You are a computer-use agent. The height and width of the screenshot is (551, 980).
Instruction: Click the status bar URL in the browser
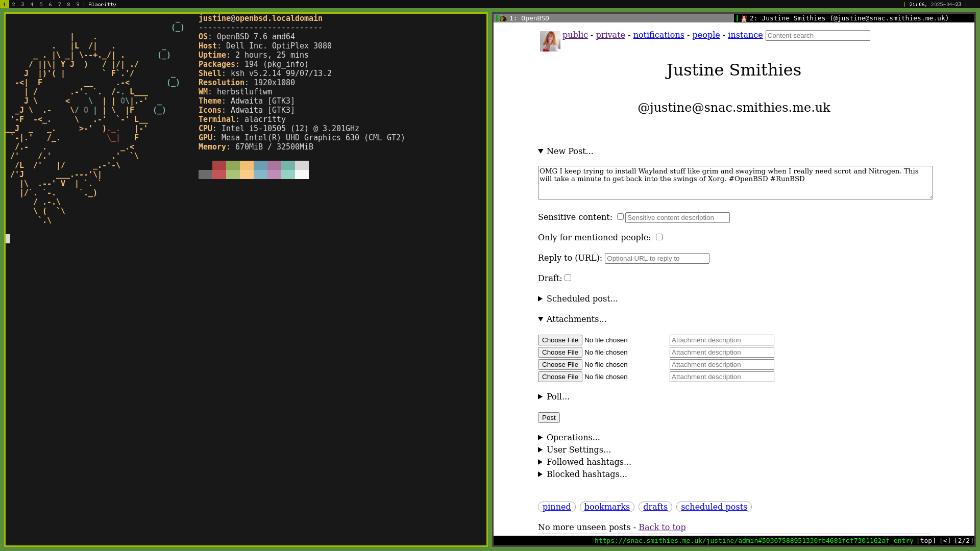(754, 541)
